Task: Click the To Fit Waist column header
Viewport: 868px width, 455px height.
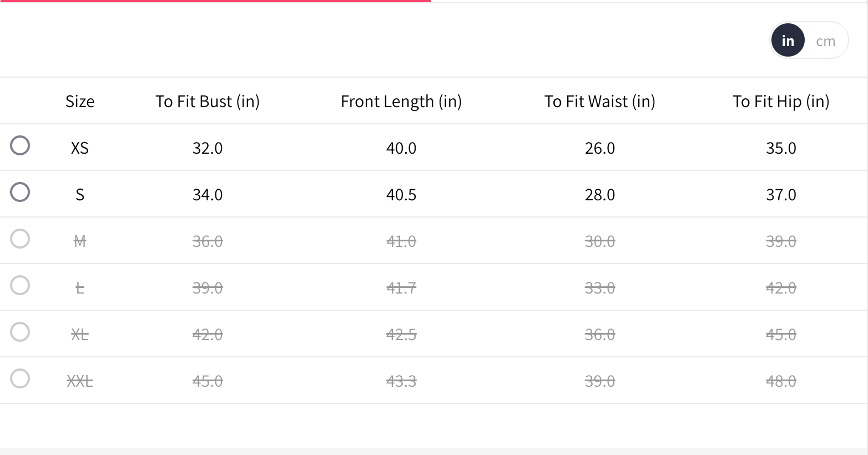Action: [x=600, y=102]
